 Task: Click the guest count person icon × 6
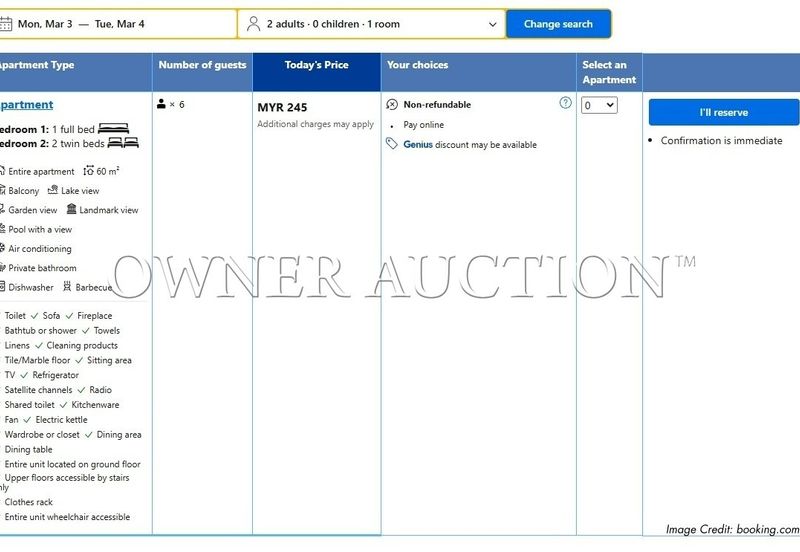162,104
